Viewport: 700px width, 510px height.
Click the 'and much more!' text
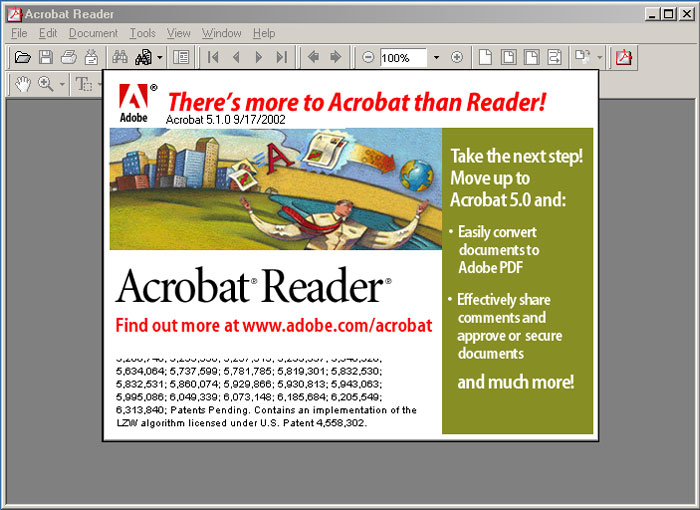click(516, 382)
